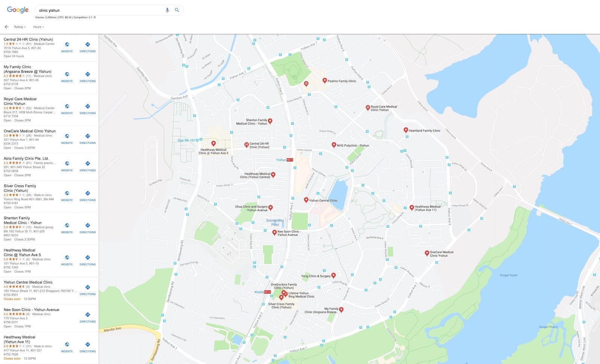Click the Opp Blk 101 bus stop label

186,141
